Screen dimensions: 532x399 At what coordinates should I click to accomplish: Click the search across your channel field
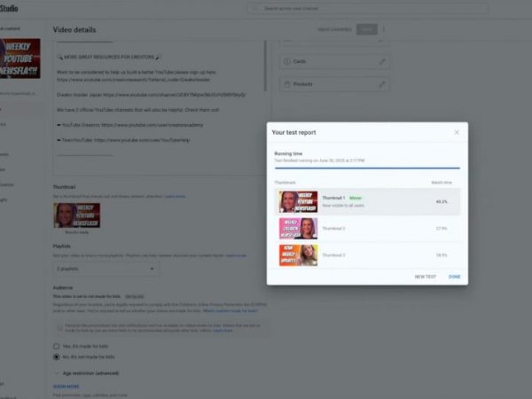(368, 8)
